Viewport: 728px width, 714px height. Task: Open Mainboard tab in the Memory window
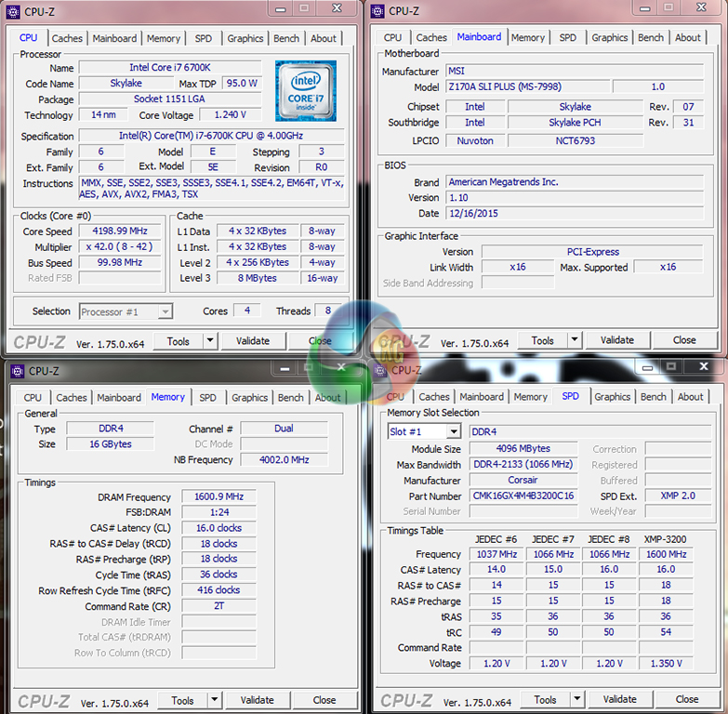coord(119,398)
